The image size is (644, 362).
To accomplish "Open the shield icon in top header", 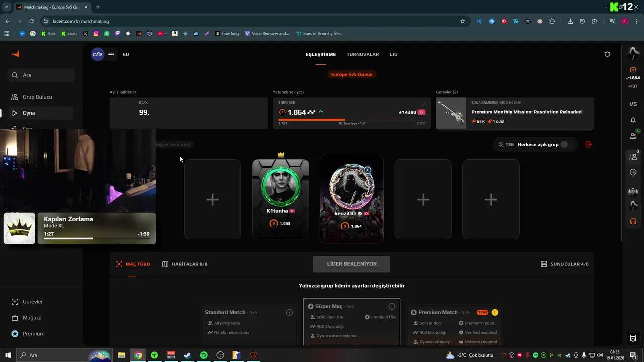I will [607, 54].
